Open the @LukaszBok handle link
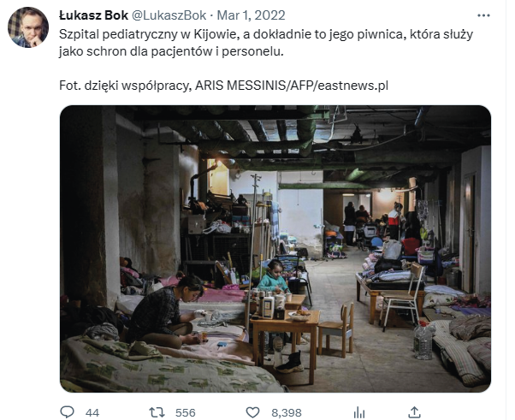The width and height of the screenshot is (515, 420). 169,15
